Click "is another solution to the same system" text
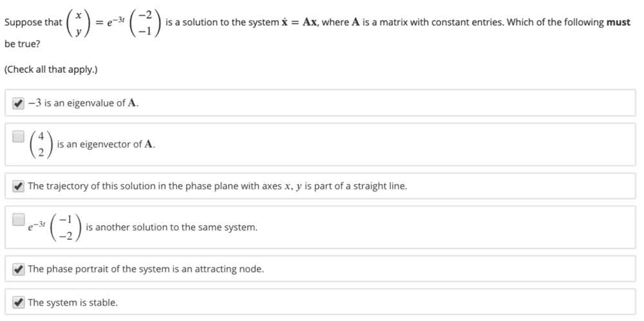 (x=171, y=228)
